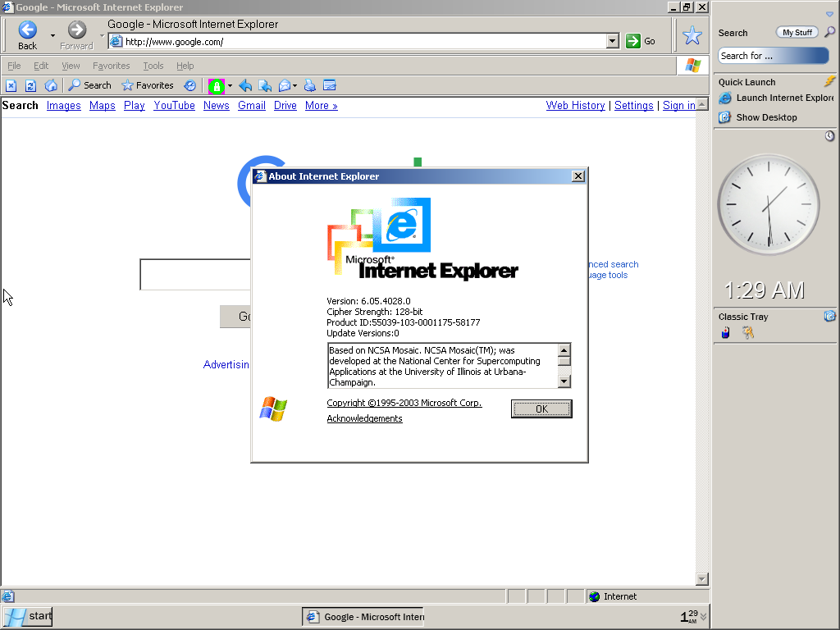The image size is (840, 630).
Task: Click the Internet security zone in status bar
Action: click(x=648, y=596)
